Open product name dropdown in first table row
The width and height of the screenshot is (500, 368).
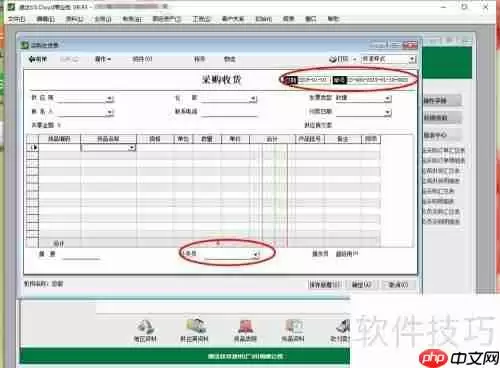pyautogui.click(x=132, y=147)
